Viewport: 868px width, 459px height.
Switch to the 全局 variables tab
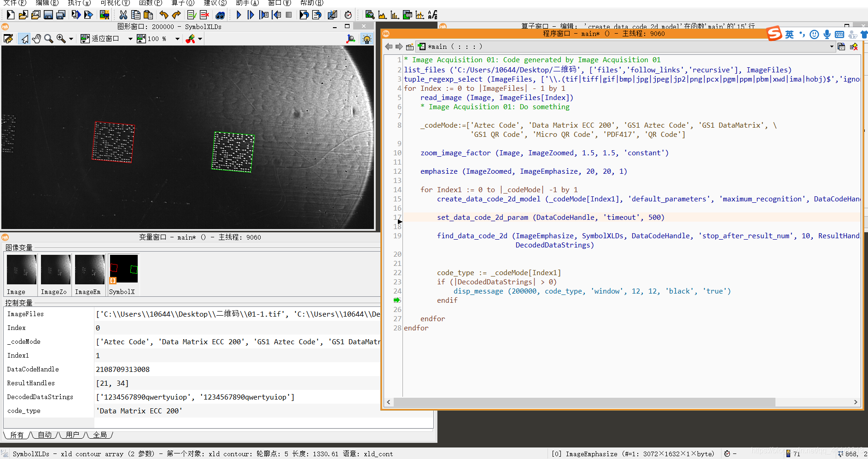(x=100, y=435)
